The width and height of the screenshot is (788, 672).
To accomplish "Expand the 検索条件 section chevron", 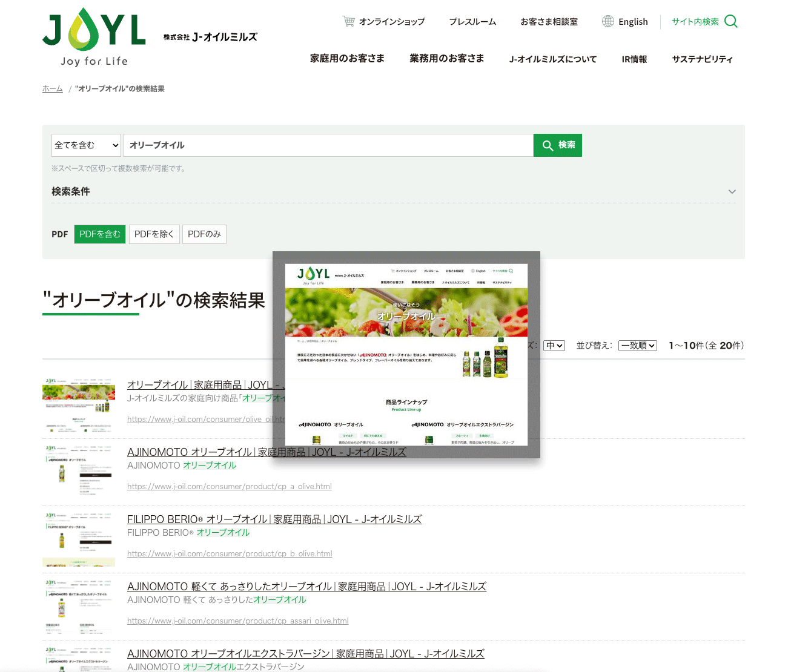I will (x=732, y=191).
